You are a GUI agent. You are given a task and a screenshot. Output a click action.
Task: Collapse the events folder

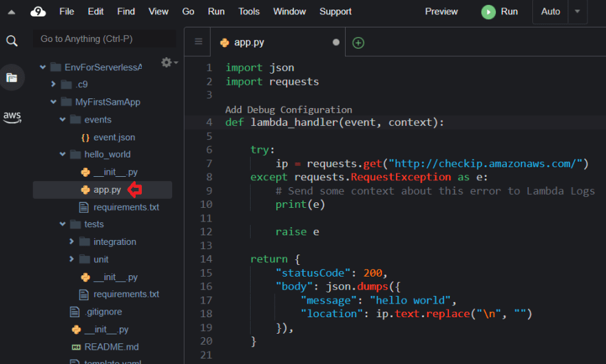click(x=63, y=119)
